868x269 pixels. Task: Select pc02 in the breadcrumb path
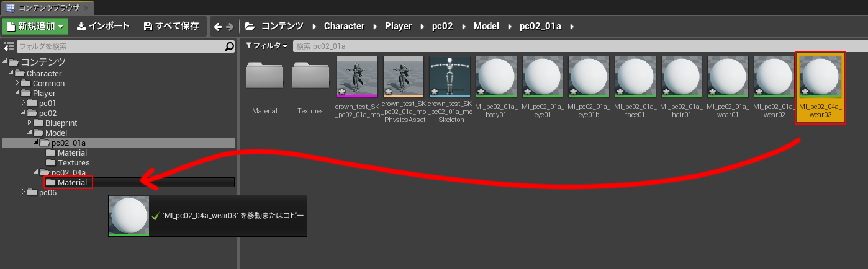coord(443,26)
